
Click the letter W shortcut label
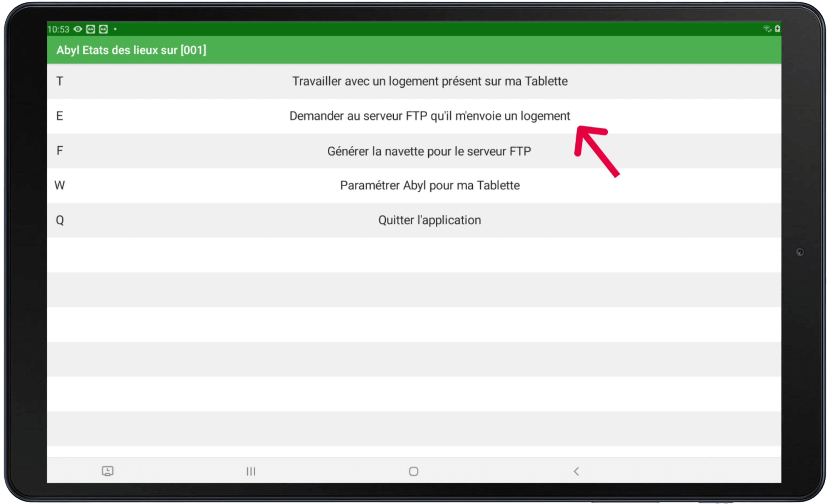[x=59, y=185]
